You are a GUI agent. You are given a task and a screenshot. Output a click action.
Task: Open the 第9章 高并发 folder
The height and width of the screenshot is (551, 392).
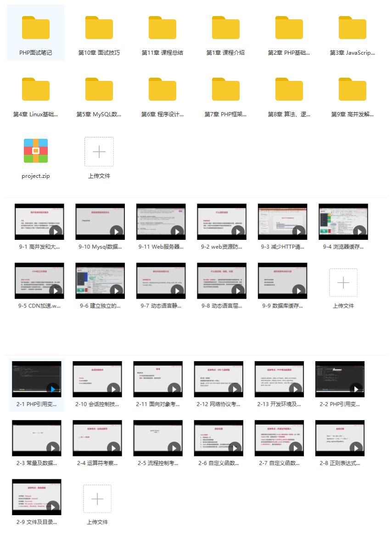pos(353,89)
